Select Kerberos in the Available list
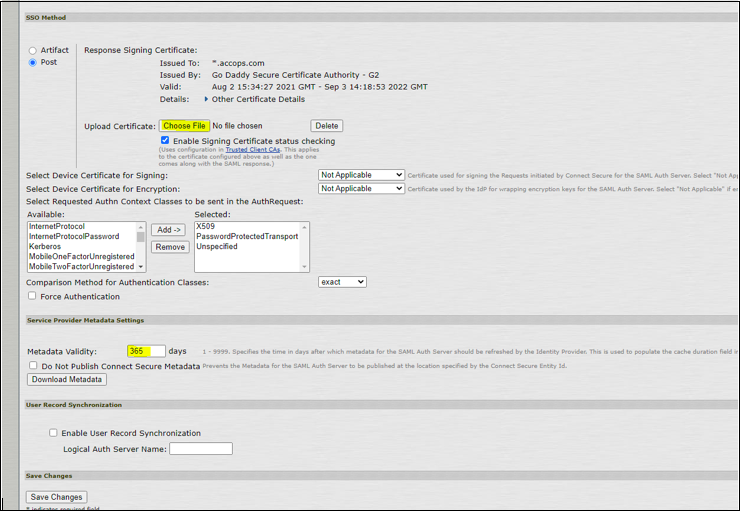 click(43, 246)
